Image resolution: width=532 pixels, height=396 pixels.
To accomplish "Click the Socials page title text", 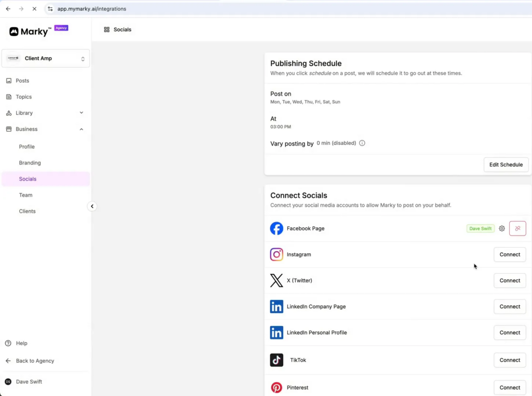I will pyautogui.click(x=123, y=30).
